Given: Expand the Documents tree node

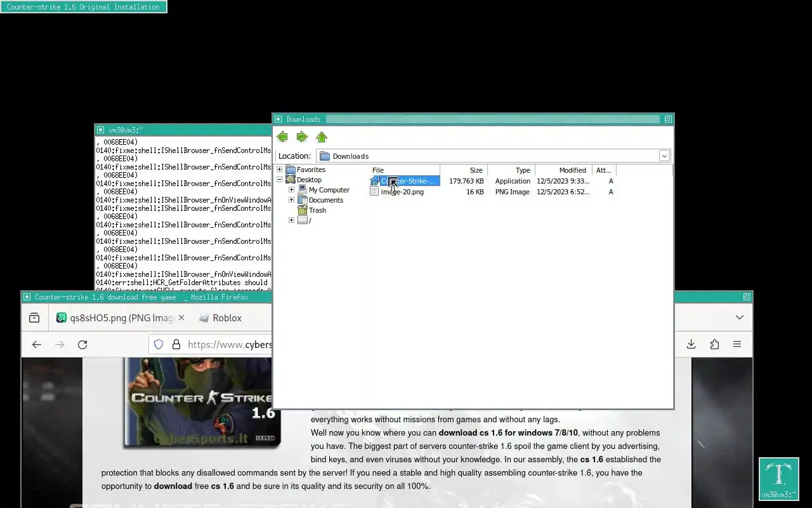Looking at the screenshot, I should (291, 200).
